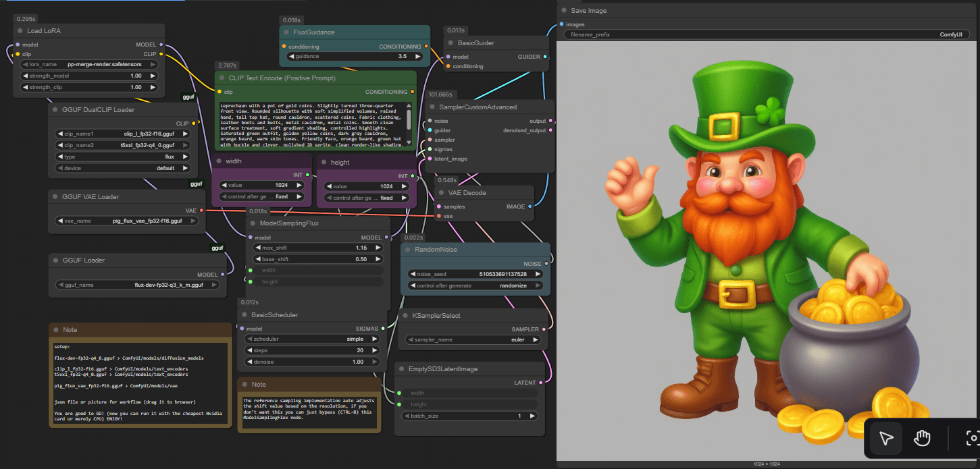Viewport: 980px width, 469px height.
Task: Activate the select (cursor arrow) tool
Action: (x=887, y=439)
